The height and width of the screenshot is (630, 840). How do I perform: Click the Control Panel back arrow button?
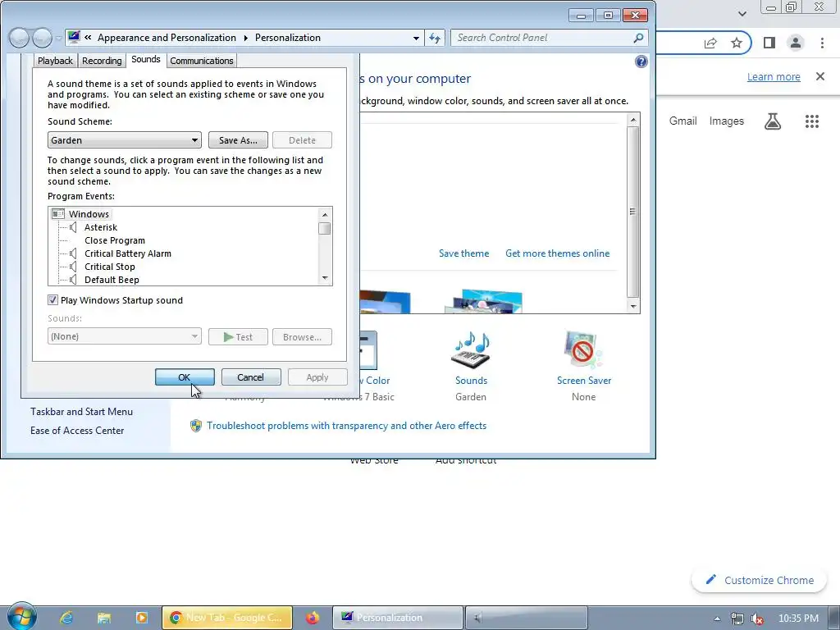pyautogui.click(x=20, y=38)
